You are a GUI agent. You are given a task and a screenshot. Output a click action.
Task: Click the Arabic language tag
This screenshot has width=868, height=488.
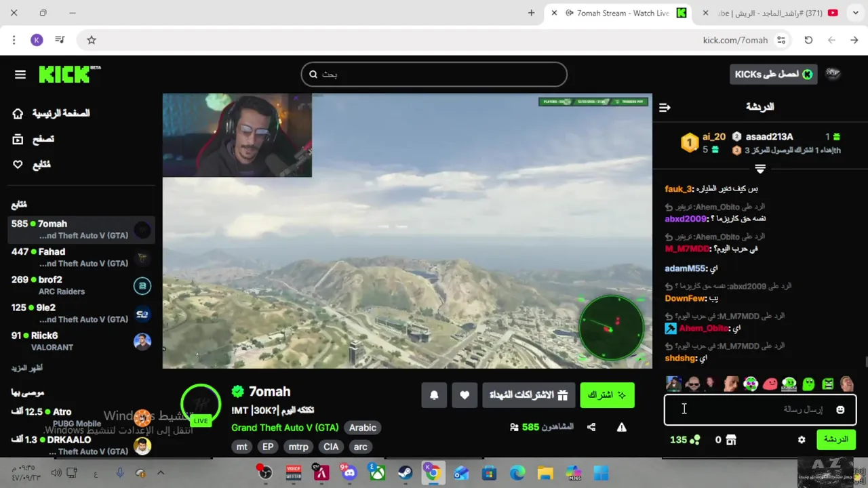(x=362, y=428)
